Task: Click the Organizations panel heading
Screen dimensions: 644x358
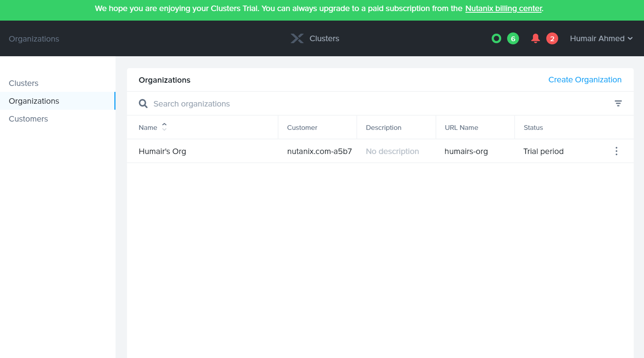Action: point(165,80)
